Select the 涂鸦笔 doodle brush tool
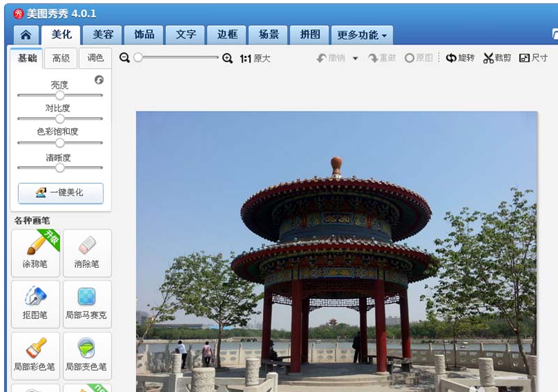 tap(36, 253)
